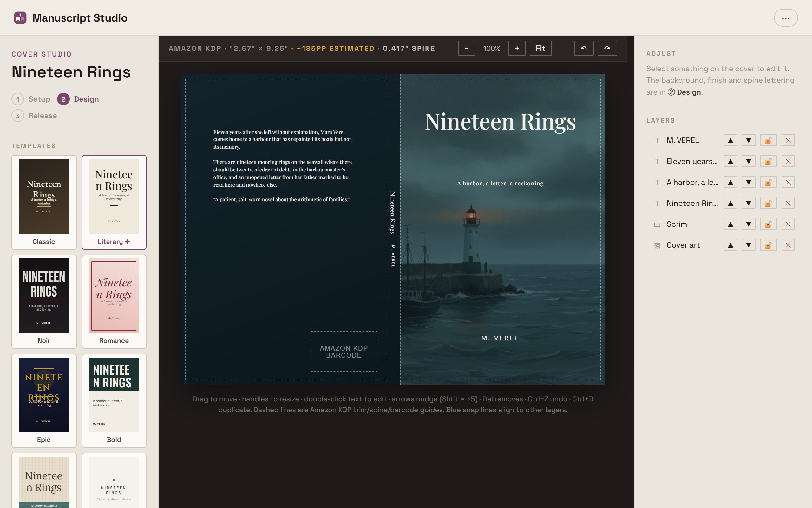
Task: Move the Nineteen Rin... layer down
Action: (748, 203)
